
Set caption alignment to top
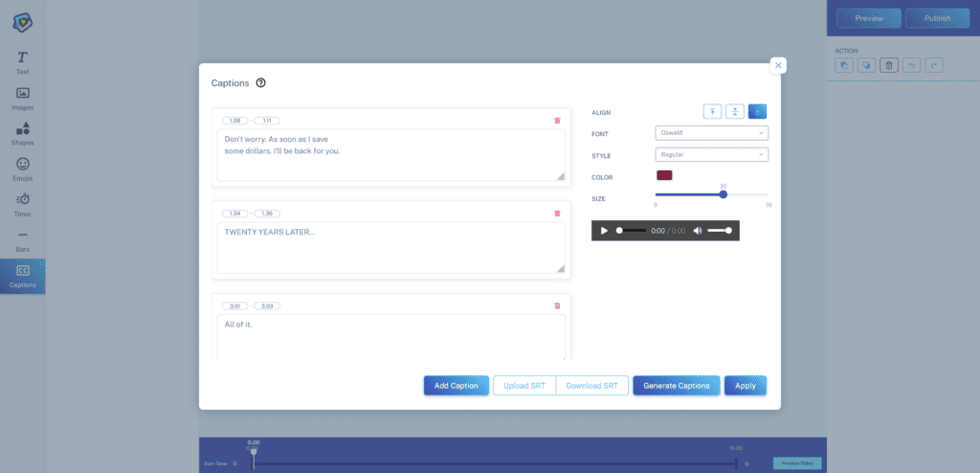713,112
